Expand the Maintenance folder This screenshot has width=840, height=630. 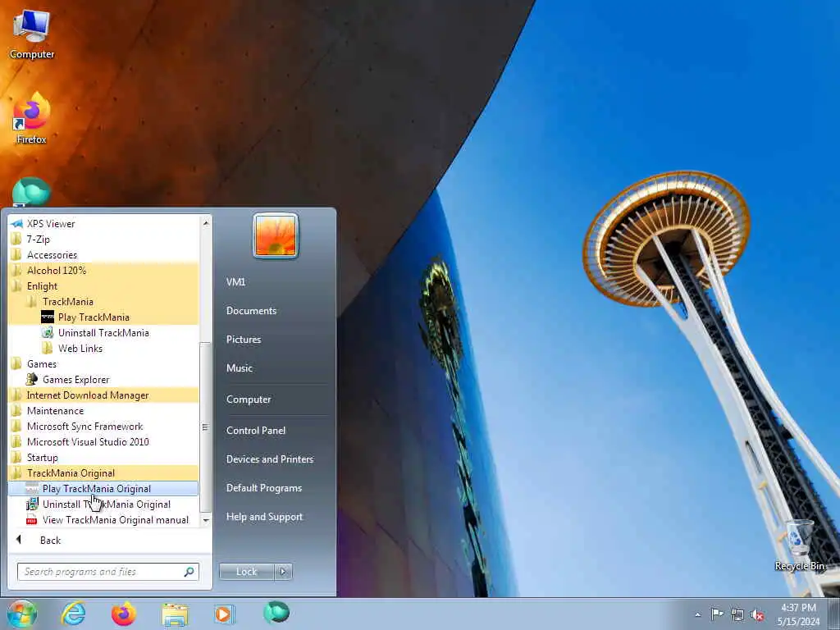[x=104, y=410]
